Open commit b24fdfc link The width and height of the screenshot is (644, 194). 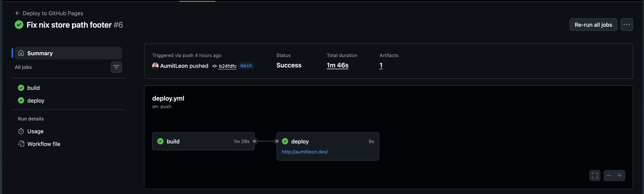227,66
